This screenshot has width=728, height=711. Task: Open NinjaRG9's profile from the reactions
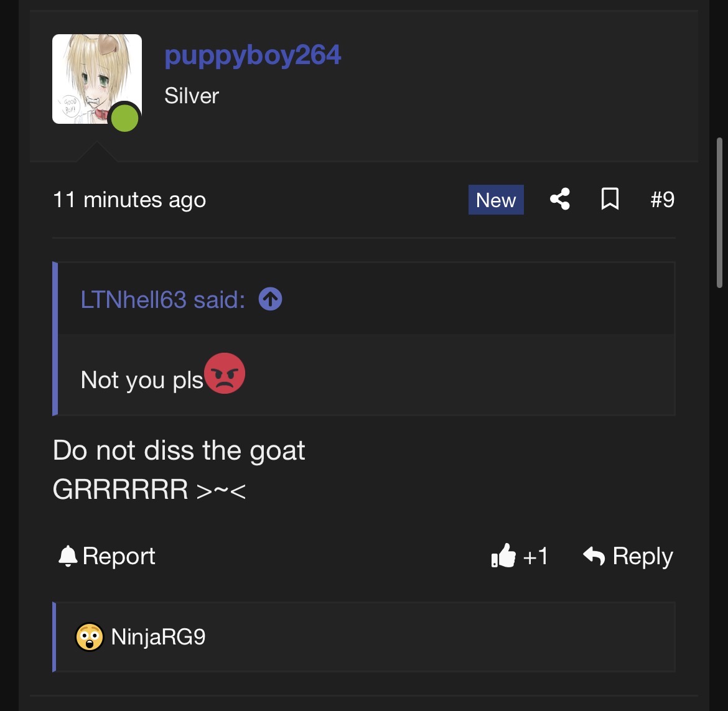click(158, 637)
